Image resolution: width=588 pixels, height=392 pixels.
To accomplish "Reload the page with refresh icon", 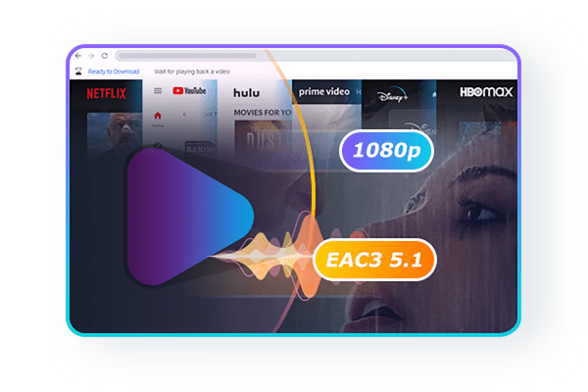I will (105, 56).
